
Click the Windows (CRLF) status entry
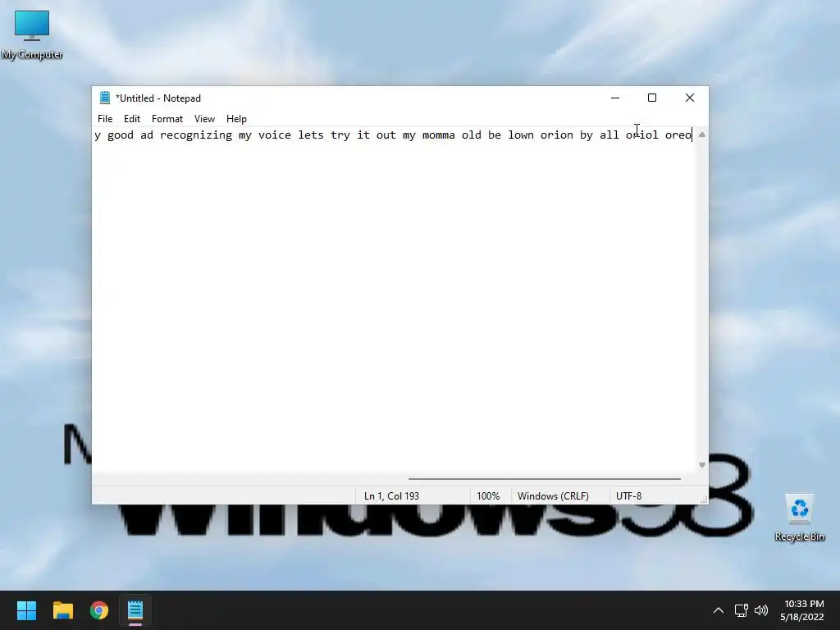pos(553,496)
